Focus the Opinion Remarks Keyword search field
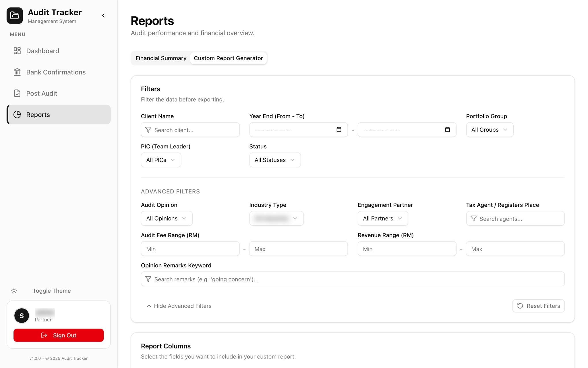Viewport: 588px width, 368px height. coord(353,279)
